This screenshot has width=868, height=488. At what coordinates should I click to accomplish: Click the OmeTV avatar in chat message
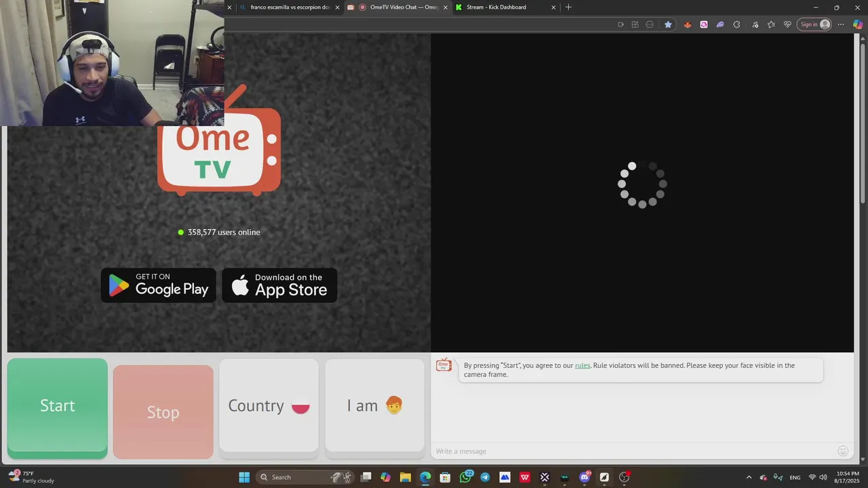pyautogui.click(x=443, y=366)
